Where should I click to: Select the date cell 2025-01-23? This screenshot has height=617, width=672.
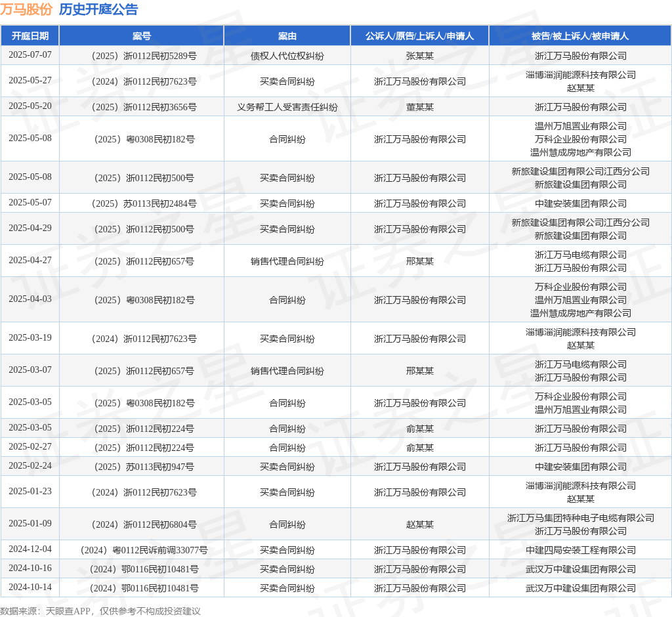30,492
